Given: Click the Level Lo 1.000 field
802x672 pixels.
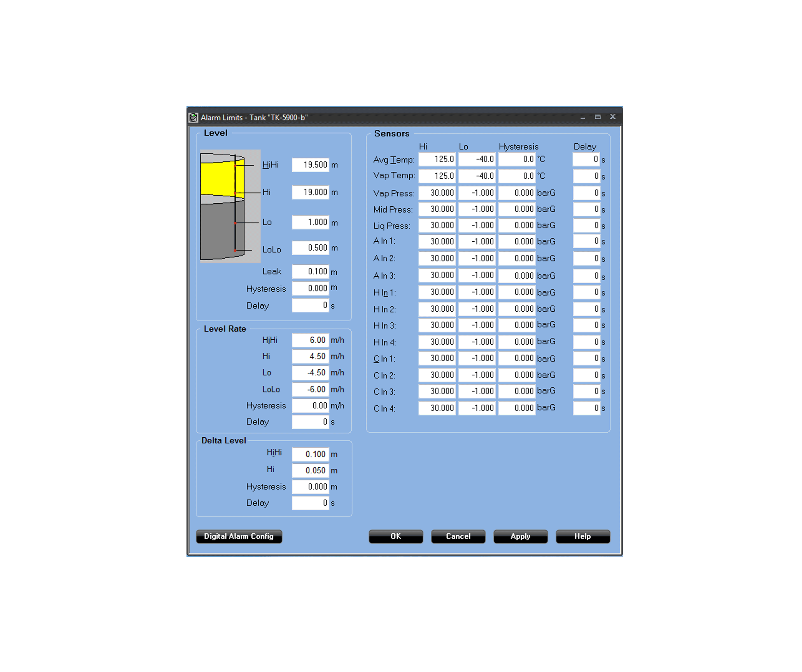Looking at the screenshot, I should (x=310, y=222).
